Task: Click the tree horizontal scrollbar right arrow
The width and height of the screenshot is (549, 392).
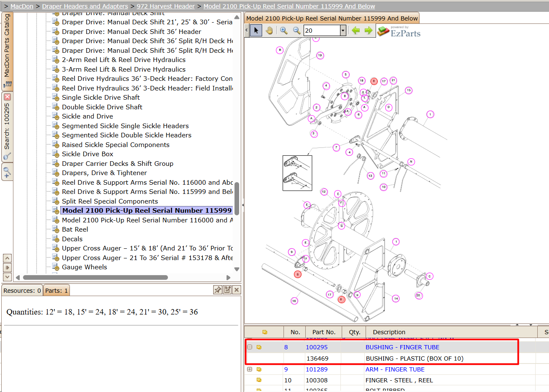Action: click(228, 277)
